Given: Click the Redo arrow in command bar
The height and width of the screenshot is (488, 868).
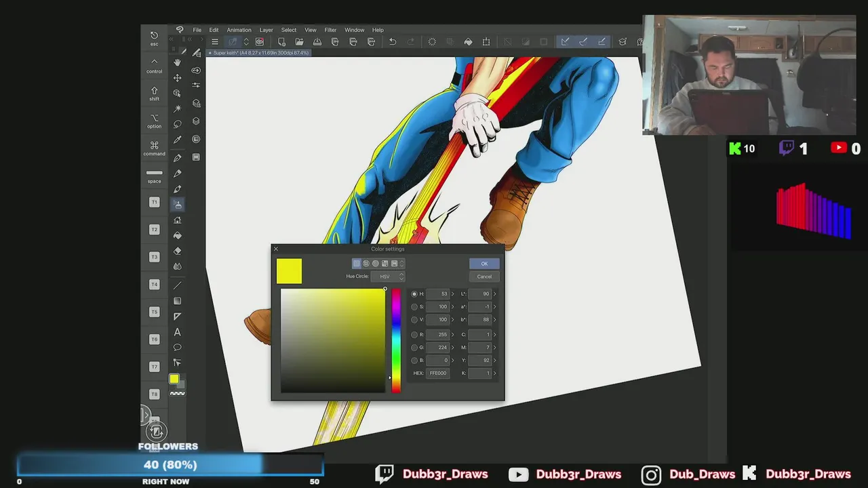Looking at the screenshot, I should pos(410,42).
